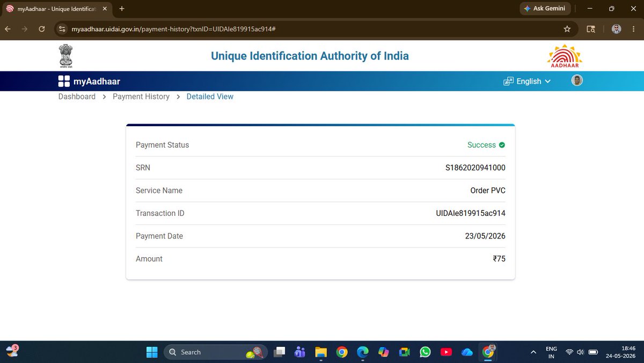The height and width of the screenshot is (363, 644).
Task: Click the Unique Identification Authority of India heading
Action: (x=310, y=56)
